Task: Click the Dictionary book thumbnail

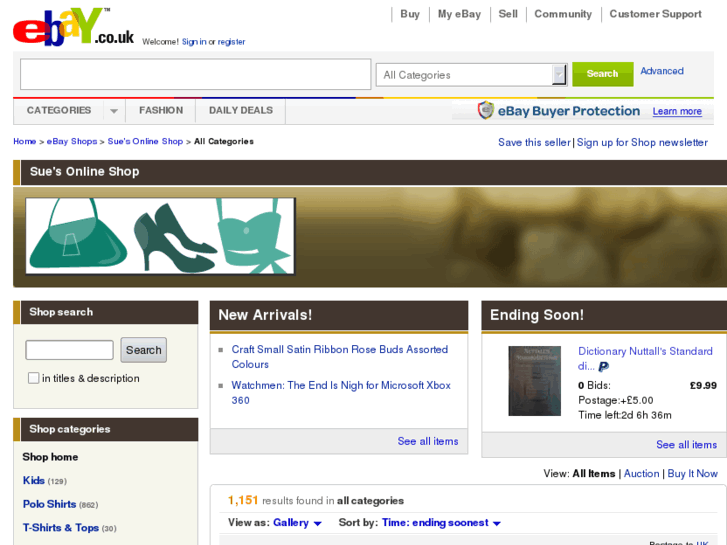Action: click(x=535, y=381)
